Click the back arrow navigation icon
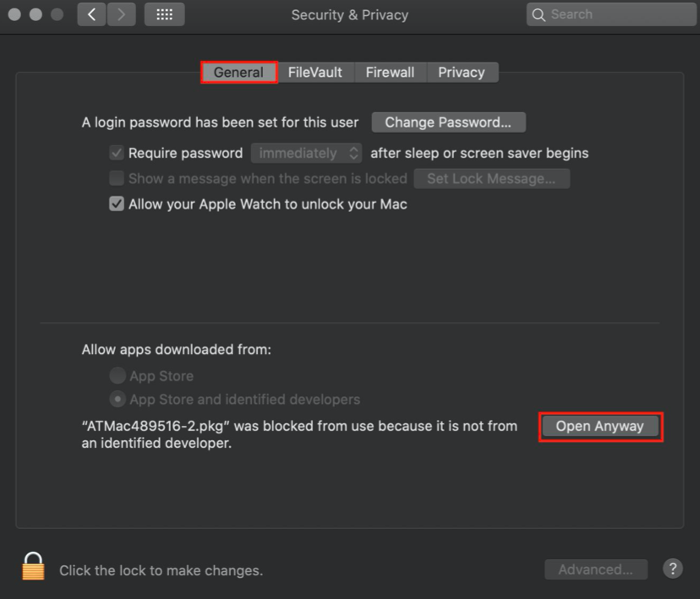 click(90, 14)
